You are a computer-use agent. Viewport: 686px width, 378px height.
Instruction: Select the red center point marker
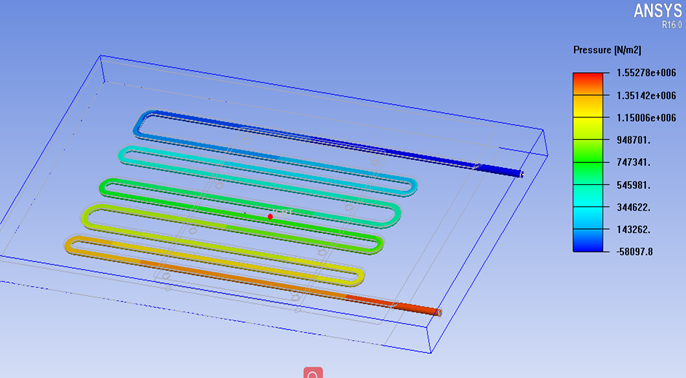[x=270, y=217]
